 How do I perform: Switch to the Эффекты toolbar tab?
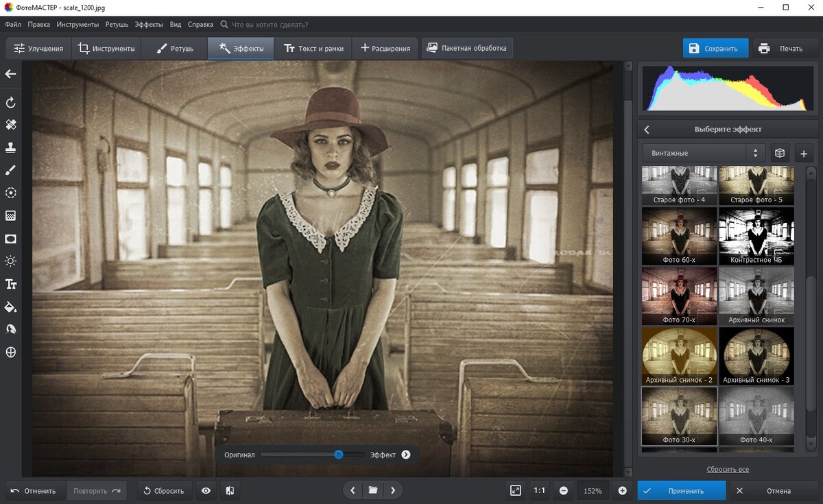(241, 49)
